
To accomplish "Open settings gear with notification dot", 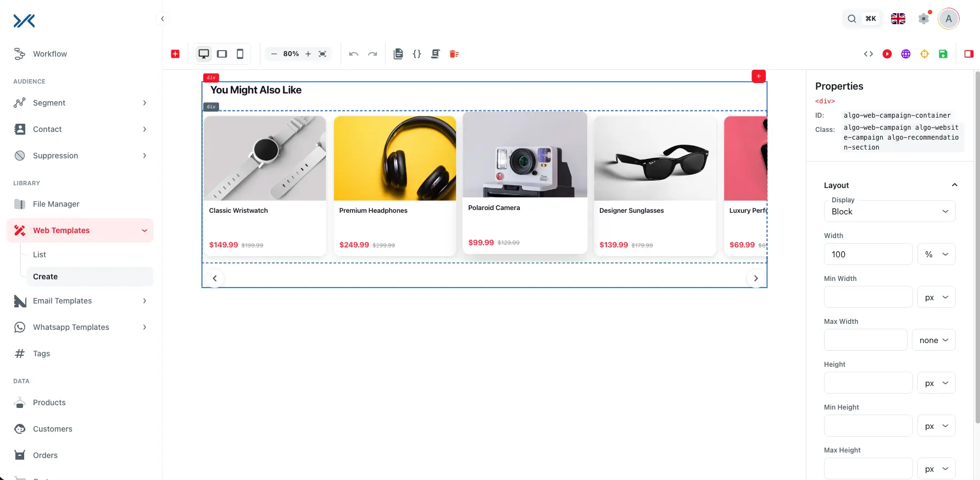I will tap(925, 19).
